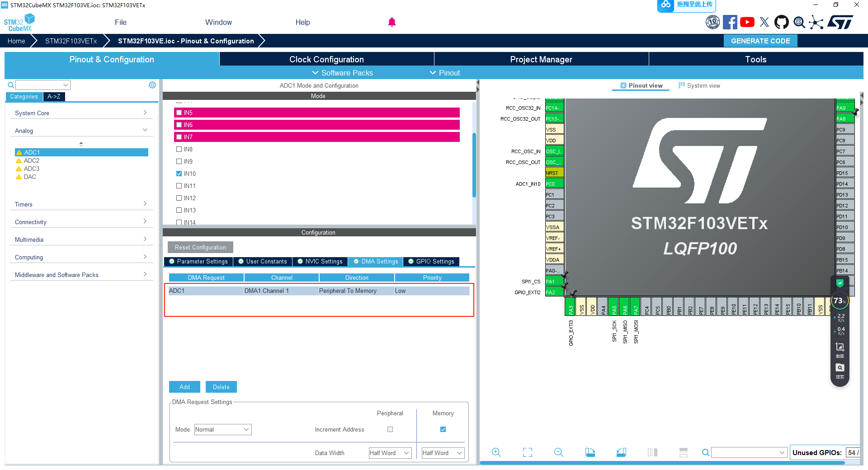The image size is (868, 470).
Task: Open the 10 years anniversary badge icon
Action: (x=712, y=22)
